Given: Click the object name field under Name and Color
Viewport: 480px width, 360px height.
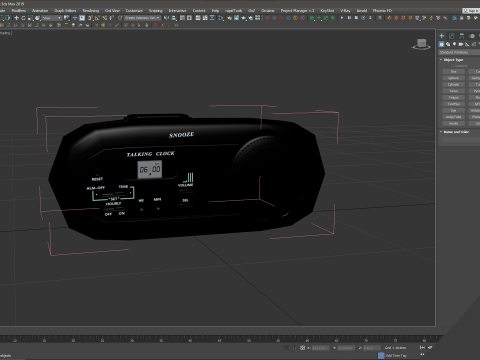Looking at the screenshot, I should [461, 140].
